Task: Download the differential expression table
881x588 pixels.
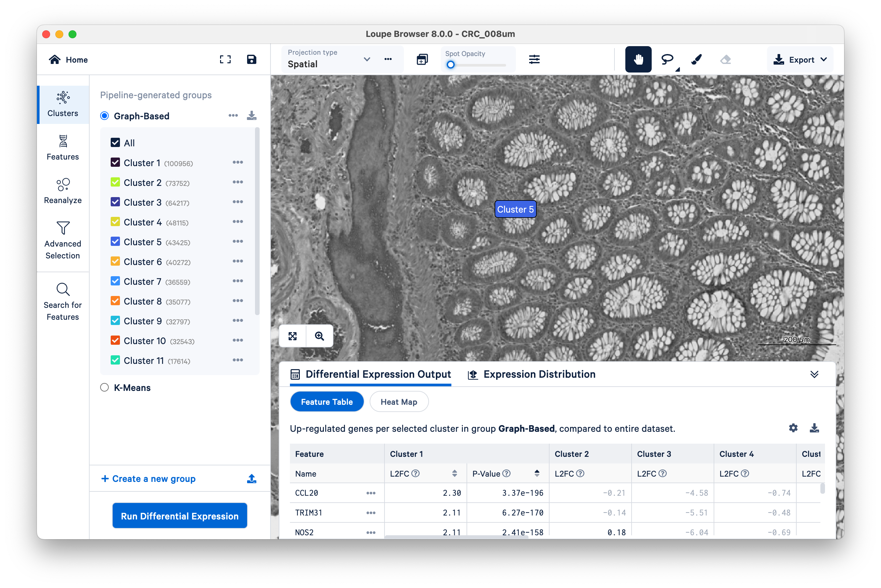Action: point(814,428)
